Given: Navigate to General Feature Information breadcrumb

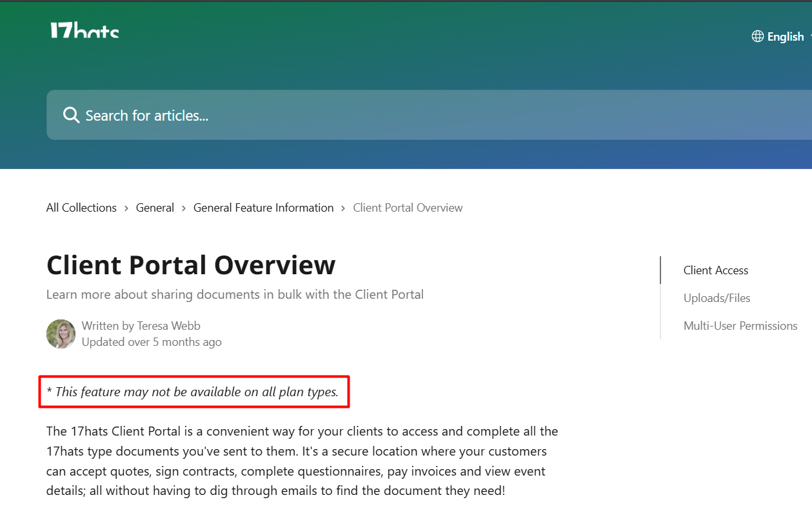Looking at the screenshot, I should (x=263, y=208).
